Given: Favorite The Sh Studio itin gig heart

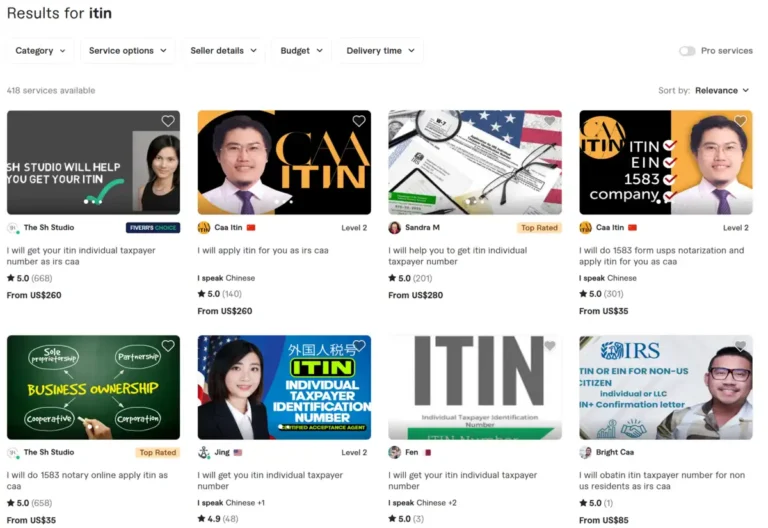Looking at the screenshot, I should 168,120.
